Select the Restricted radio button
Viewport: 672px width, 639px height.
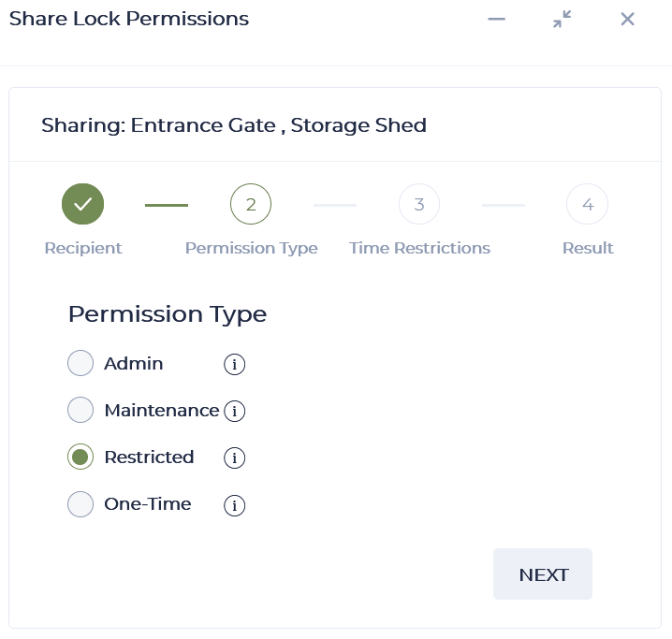80,457
